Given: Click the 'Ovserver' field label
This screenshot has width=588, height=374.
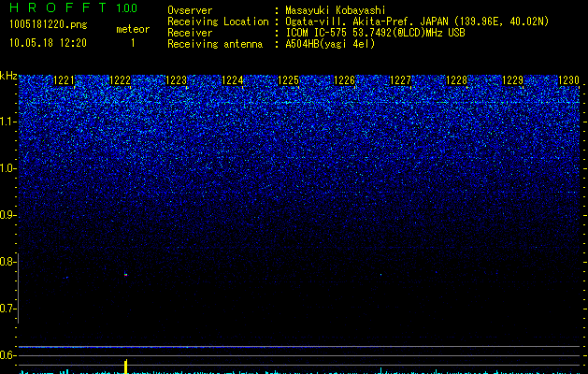Looking at the screenshot, I should (x=190, y=10).
